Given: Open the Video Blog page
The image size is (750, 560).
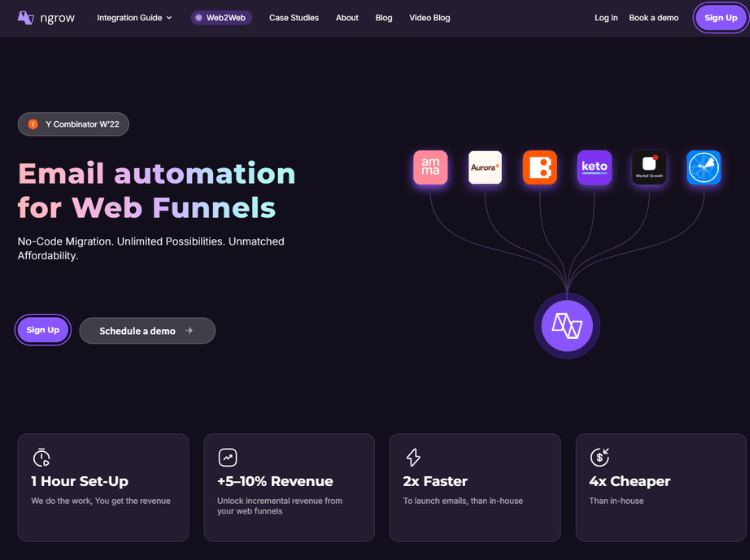Looking at the screenshot, I should click(430, 18).
